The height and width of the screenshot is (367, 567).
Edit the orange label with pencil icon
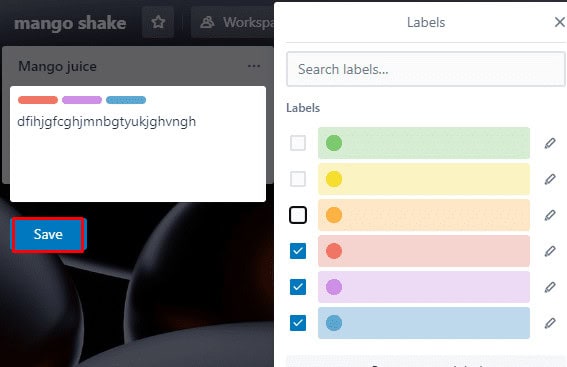[x=550, y=215]
